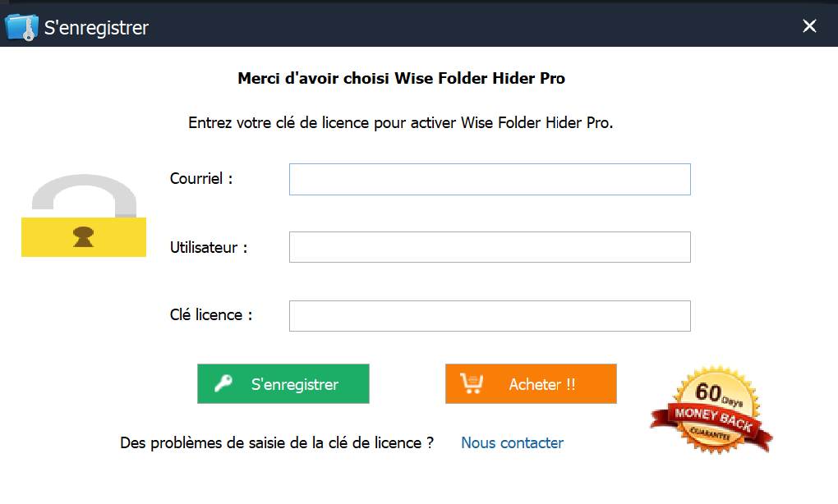Click the orange Acheter !! button
Image resolution: width=838 pixels, height=504 pixels.
pyautogui.click(x=531, y=384)
